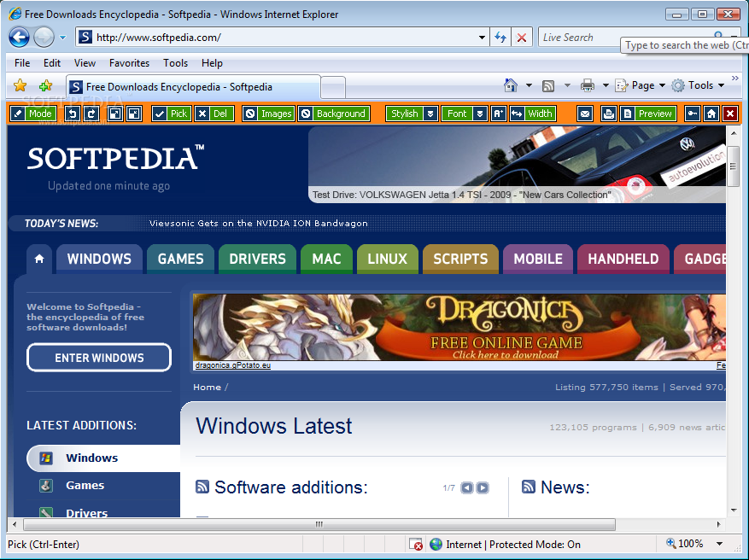Toggle the Background removal button
This screenshot has width=749, height=560.
point(334,114)
